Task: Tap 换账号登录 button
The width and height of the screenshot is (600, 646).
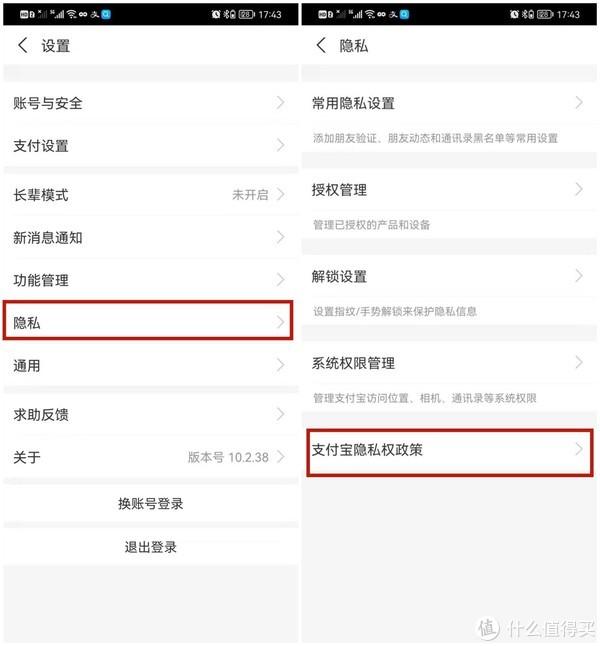Action: [150, 503]
